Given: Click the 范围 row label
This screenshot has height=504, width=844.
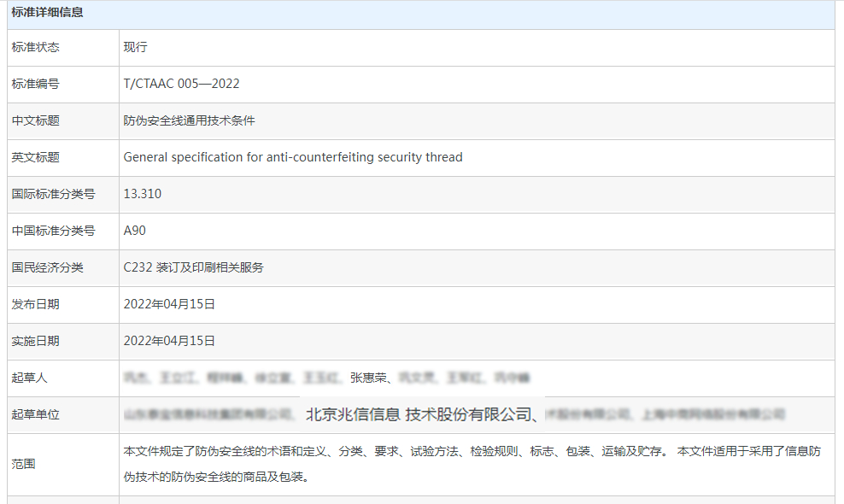Looking at the screenshot, I should [24, 464].
